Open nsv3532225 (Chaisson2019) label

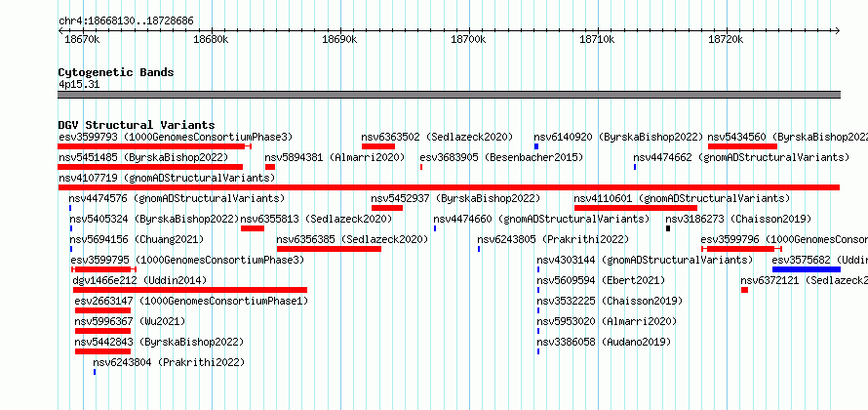(610, 301)
